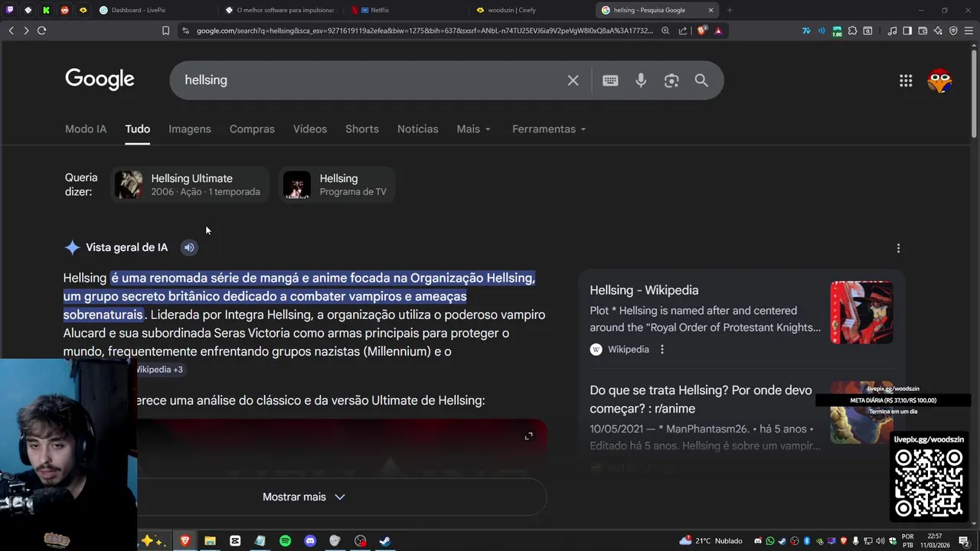This screenshot has height=551, width=980.
Task: Choose the Hellsing Ultimate suggestion
Action: 189,184
